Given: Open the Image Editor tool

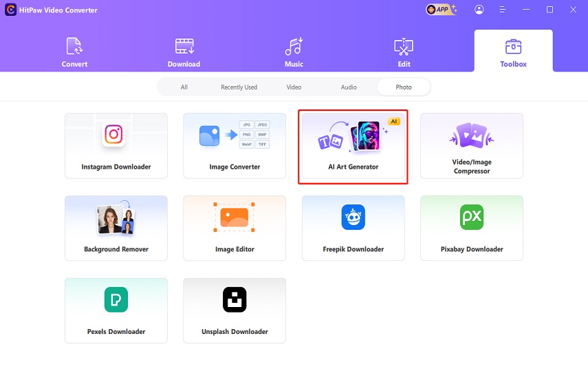Looking at the screenshot, I should pos(235,228).
